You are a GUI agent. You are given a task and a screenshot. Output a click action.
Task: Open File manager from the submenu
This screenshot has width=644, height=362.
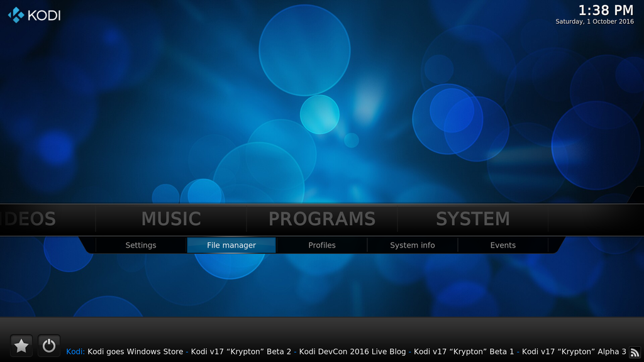click(x=231, y=245)
